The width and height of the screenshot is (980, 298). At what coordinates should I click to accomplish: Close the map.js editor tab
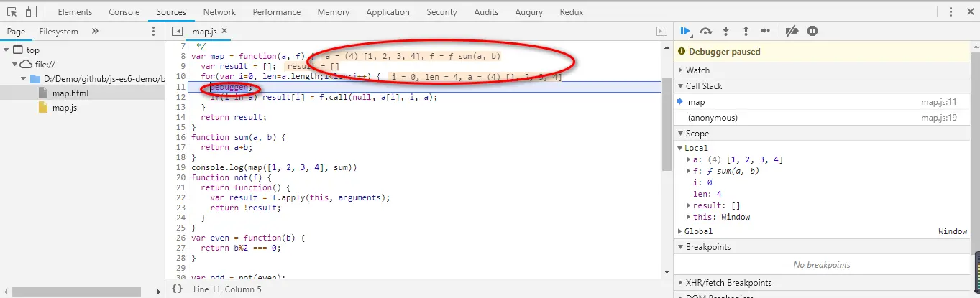click(x=224, y=31)
